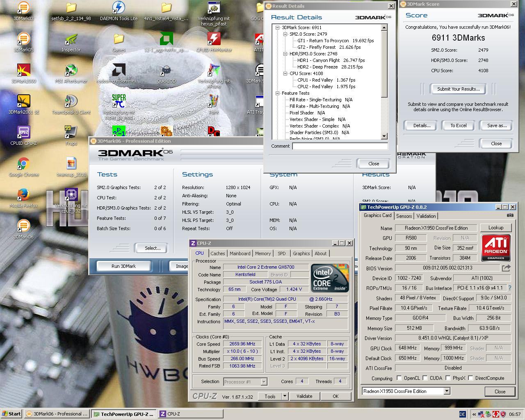Click the BIOS version share icon

[x=506, y=268]
